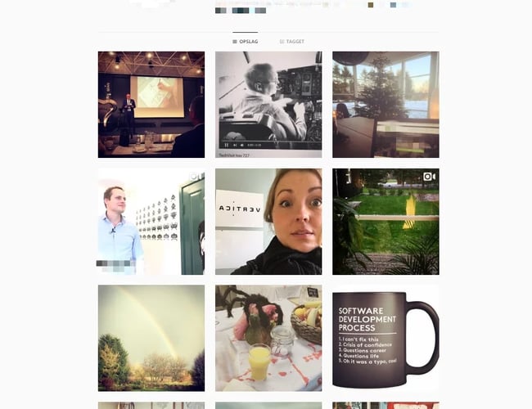Image resolution: width=532 pixels, height=409 pixels.
Task: Click the volume icon in cockpit video bar
Action: (242, 145)
